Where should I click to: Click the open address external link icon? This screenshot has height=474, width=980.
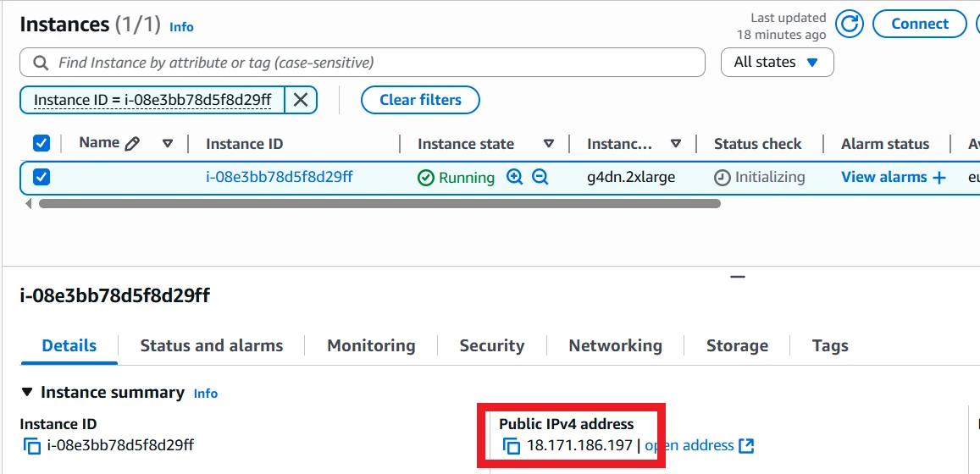coord(746,445)
